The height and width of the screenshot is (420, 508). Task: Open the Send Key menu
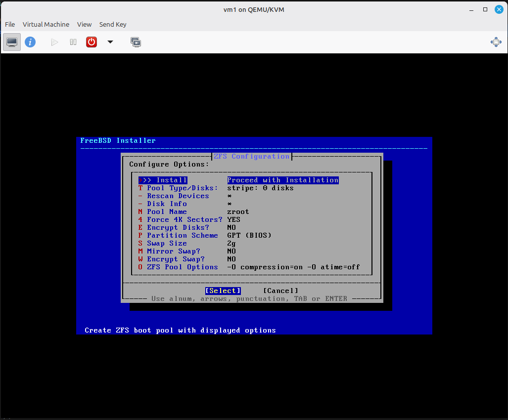pyautogui.click(x=113, y=24)
